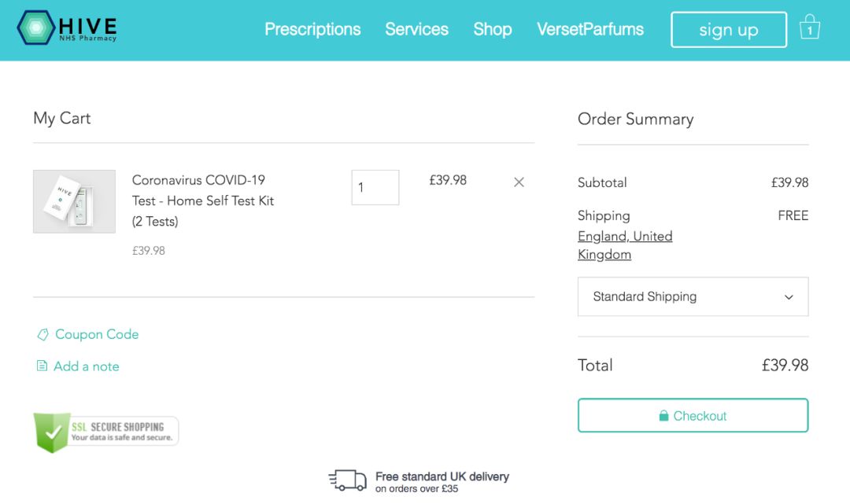Open the COVID-19 test kit thumbnail
Image resolution: width=850 pixels, height=504 pixels.
tap(74, 201)
